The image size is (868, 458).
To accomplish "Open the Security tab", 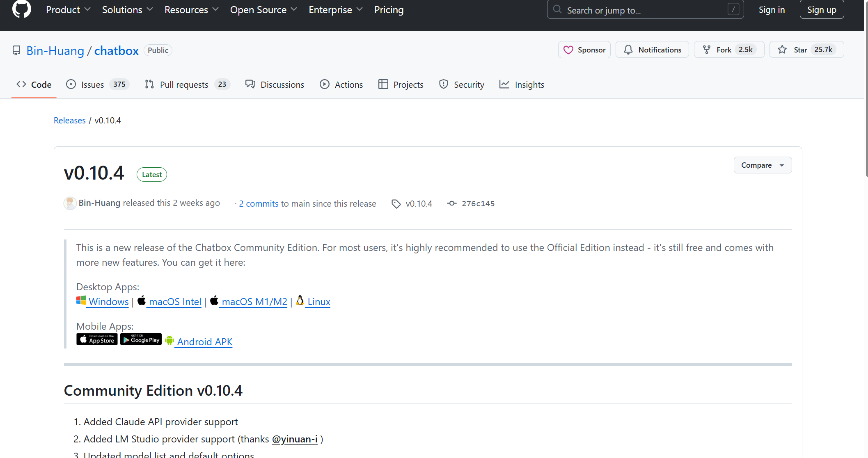I will (x=462, y=84).
